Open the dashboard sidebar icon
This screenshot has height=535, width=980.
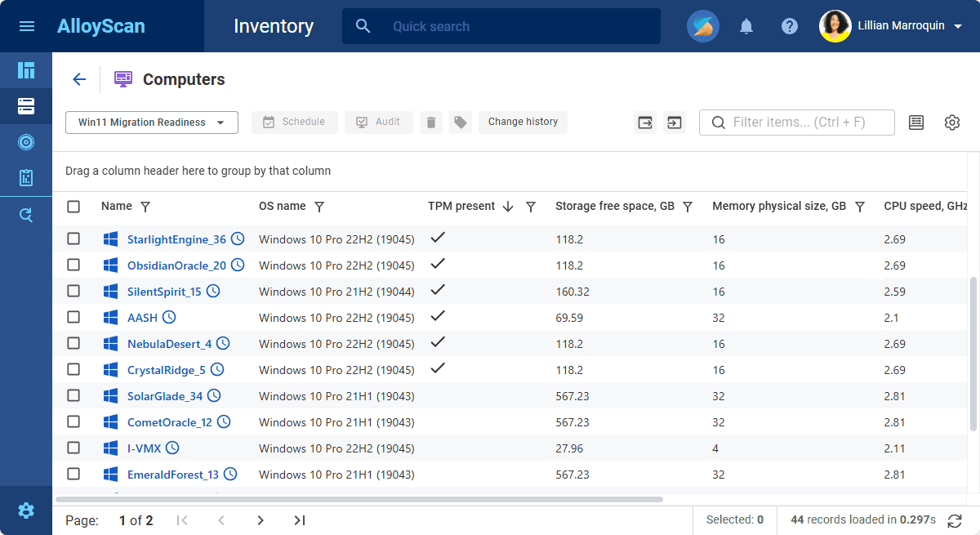coord(26,70)
